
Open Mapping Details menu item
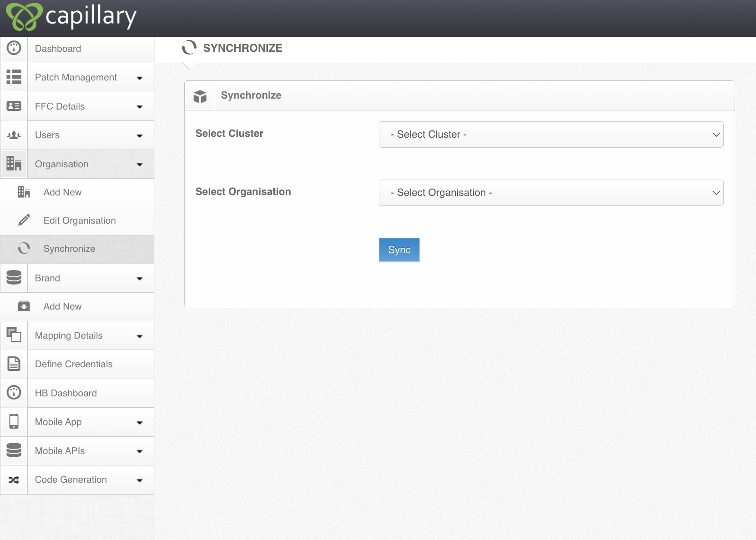click(x=77, y=335)
